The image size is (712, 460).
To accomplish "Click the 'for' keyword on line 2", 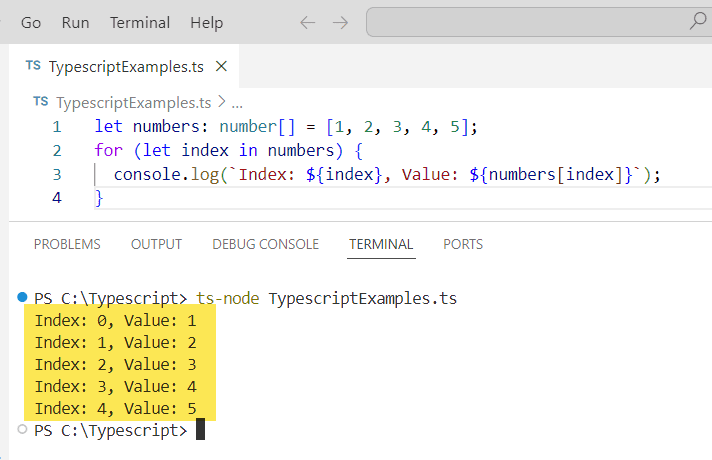I will [109, 150].
